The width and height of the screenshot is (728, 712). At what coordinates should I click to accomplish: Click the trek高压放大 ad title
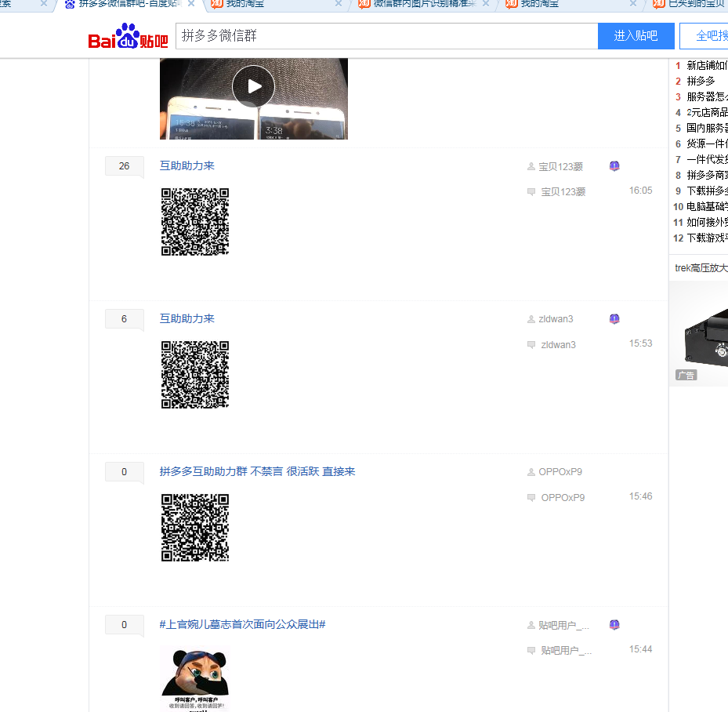pos(701,268)
